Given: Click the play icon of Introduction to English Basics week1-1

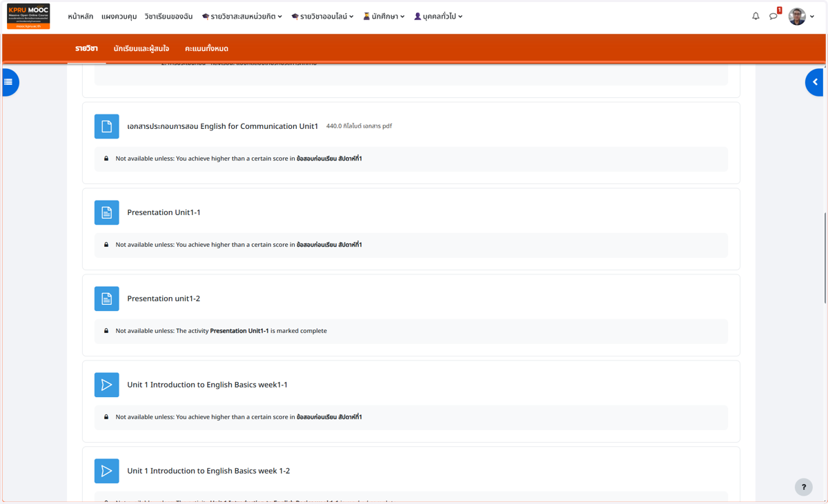Looking at the screenshot, I should pyautogui.click(x=106, y=385).
